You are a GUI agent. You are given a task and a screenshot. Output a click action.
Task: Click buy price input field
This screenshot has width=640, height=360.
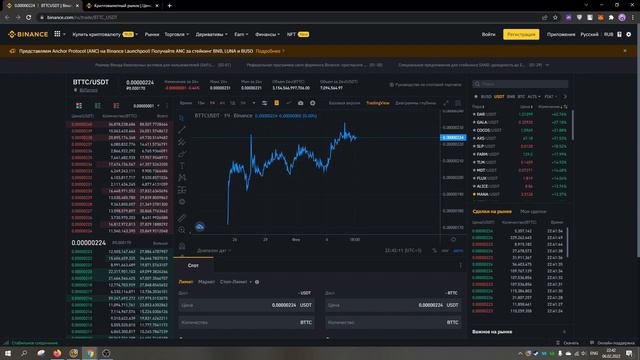[246, 305]
